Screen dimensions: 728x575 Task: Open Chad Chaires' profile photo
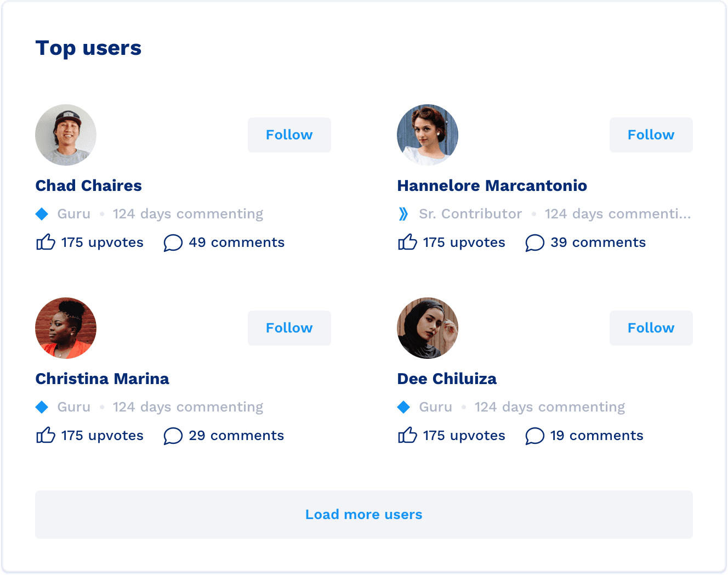[66, 135]
